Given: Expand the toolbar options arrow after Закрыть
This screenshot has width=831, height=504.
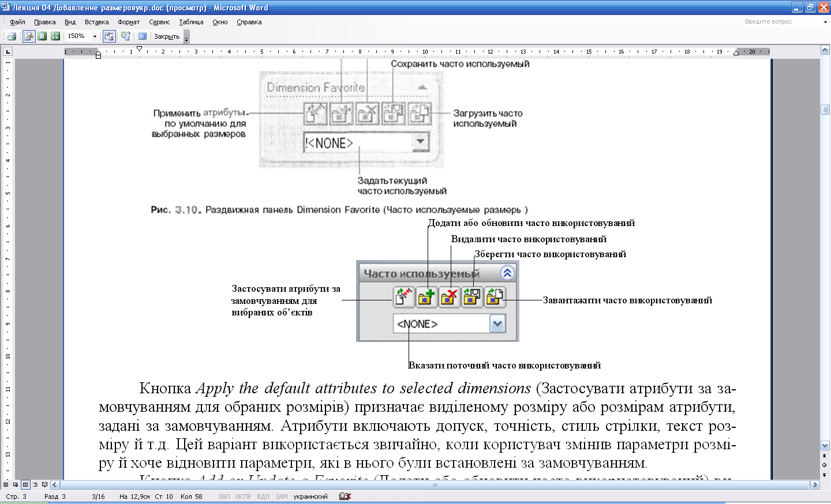Looking at the screenshot, I should (186, 37).
